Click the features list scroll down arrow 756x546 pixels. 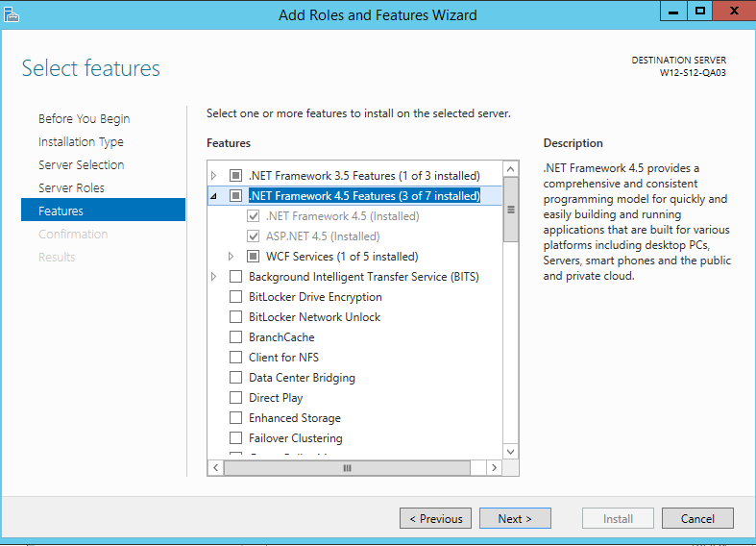pos(511,452)
